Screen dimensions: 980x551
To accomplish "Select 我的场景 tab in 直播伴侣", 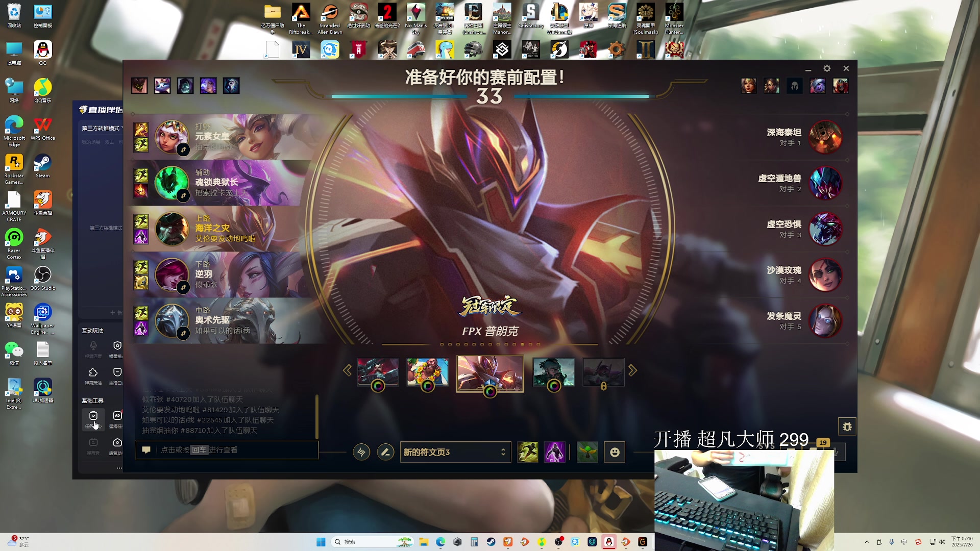I will [x=91, y=142].
